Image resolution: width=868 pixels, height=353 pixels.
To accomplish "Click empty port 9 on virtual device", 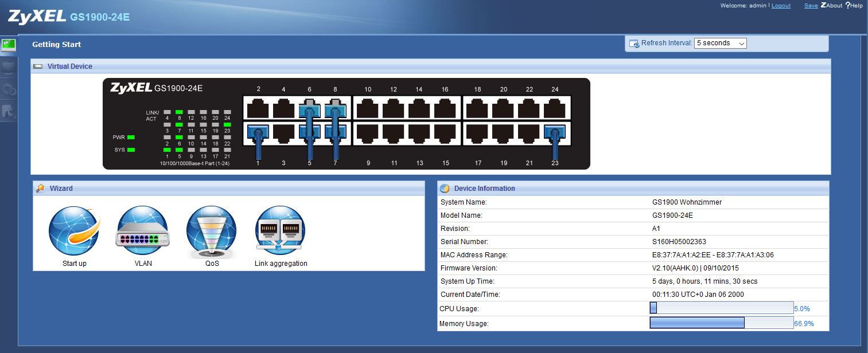I will (368, 134).
